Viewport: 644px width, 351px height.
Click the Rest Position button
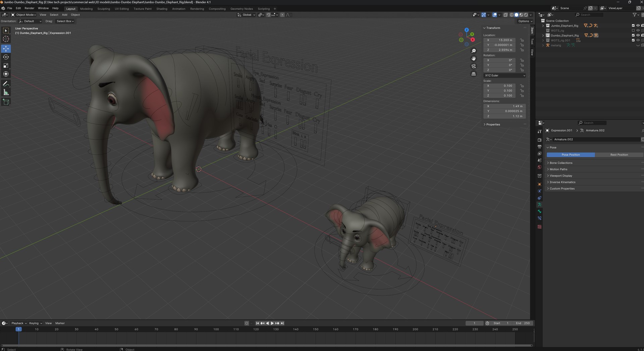click(x=619, y=155)
